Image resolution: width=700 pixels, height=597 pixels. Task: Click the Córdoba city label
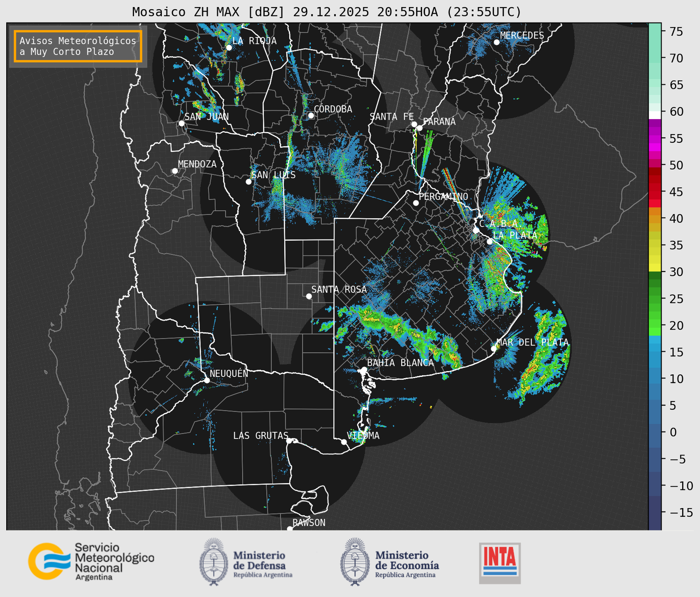click(x=333, y=109)
